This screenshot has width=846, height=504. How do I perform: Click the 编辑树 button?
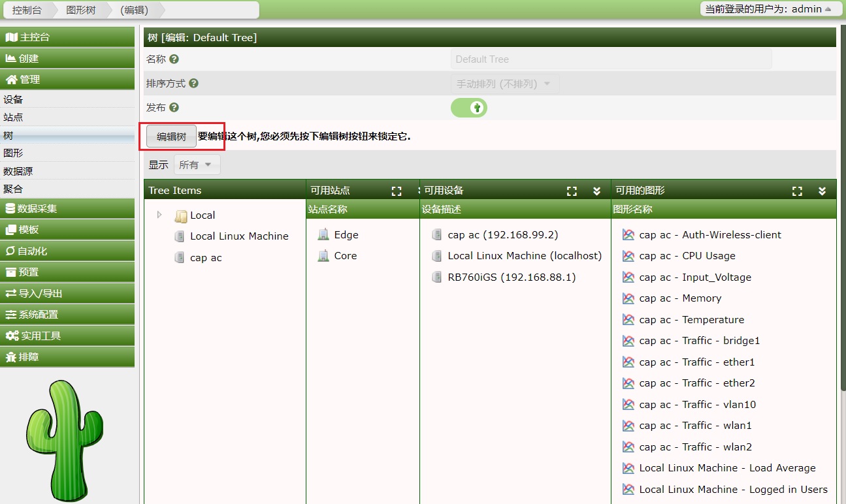click(x=171, y=136)
